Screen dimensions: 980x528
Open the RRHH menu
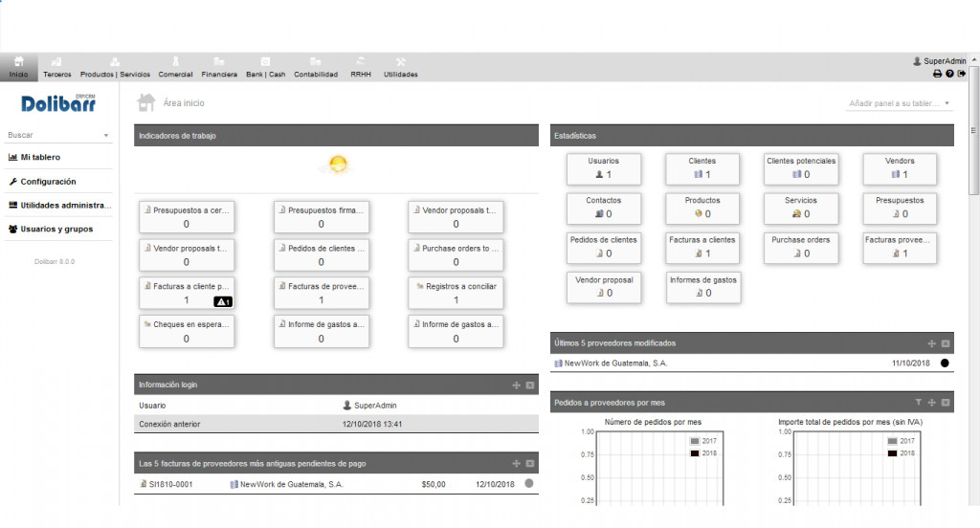tap(361, 67)
